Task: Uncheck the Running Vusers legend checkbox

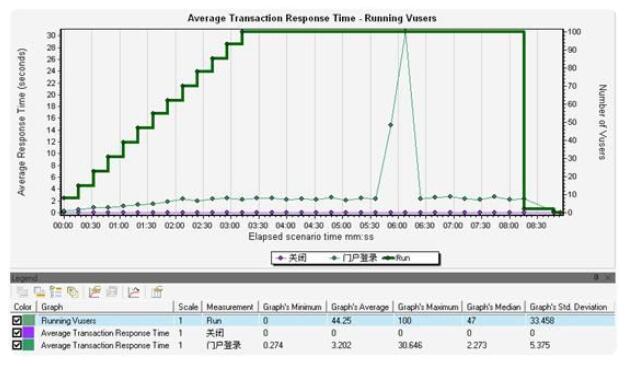Action: click(x=17, y=320)
